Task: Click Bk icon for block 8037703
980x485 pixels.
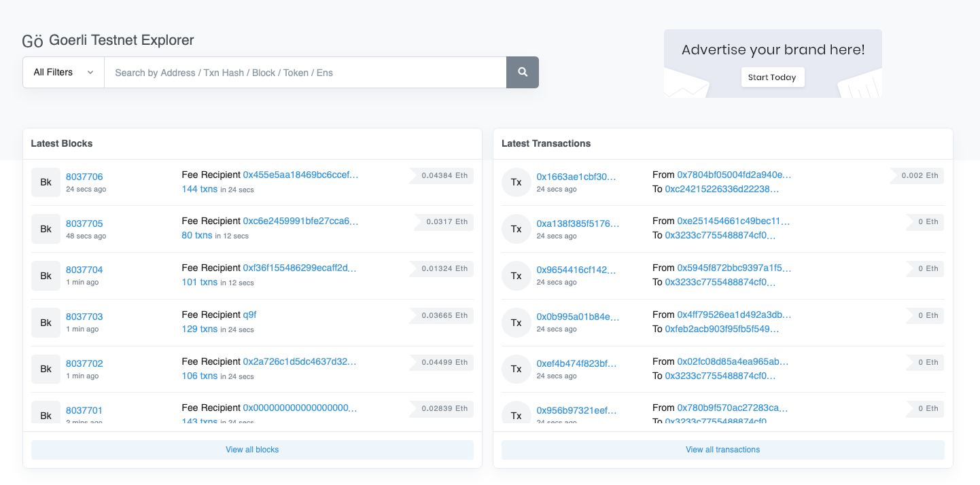Action: tap(46, 323)
